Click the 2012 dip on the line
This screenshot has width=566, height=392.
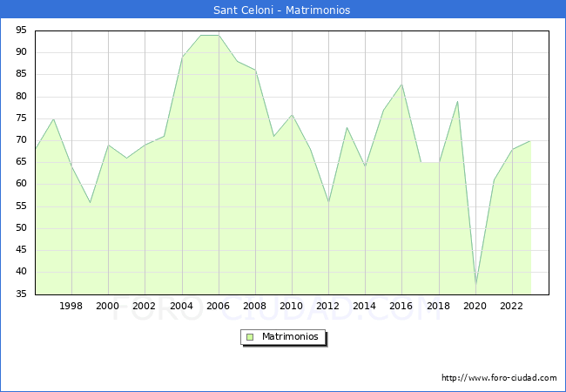[328, 202]
